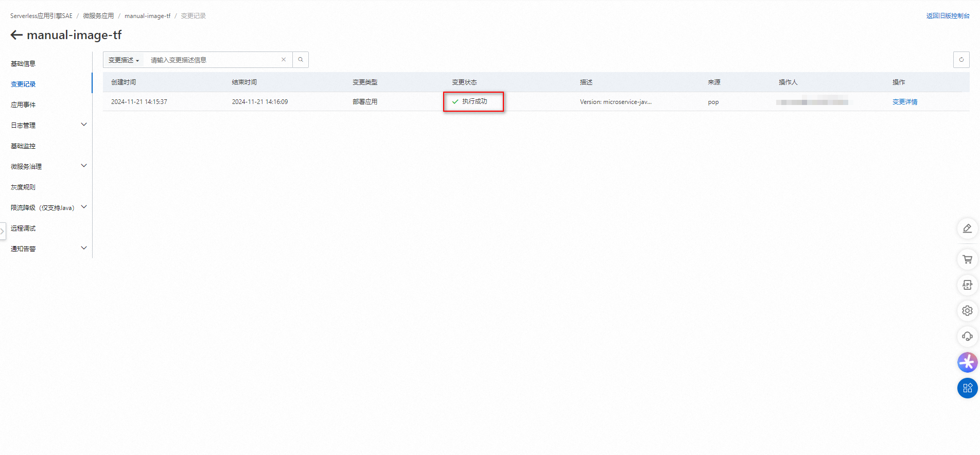Click the pop source cell

pos(713,102)
